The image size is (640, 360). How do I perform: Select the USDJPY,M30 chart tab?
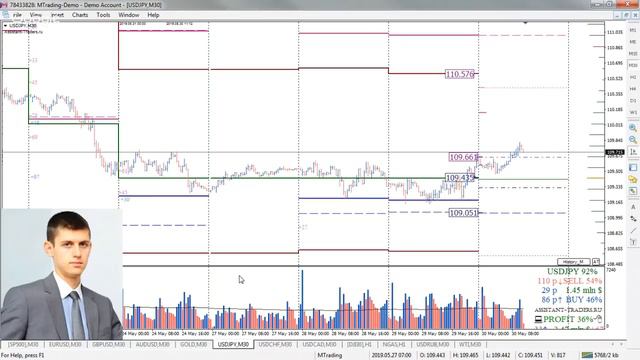(233, 344)
